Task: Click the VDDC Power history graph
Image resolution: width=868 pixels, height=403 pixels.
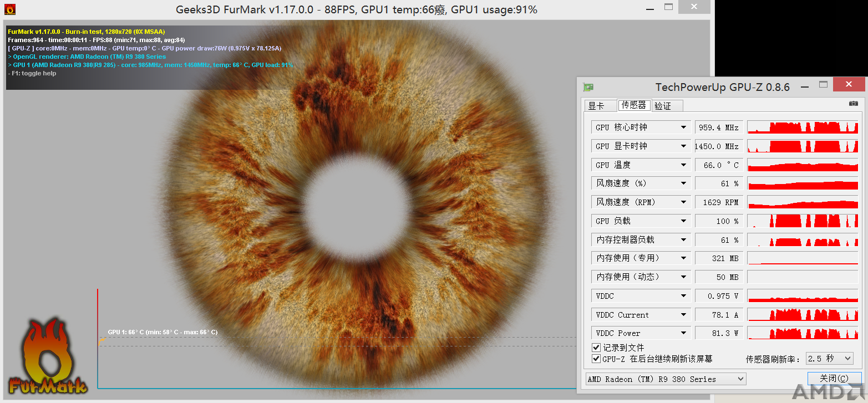Action: [803, 333]
